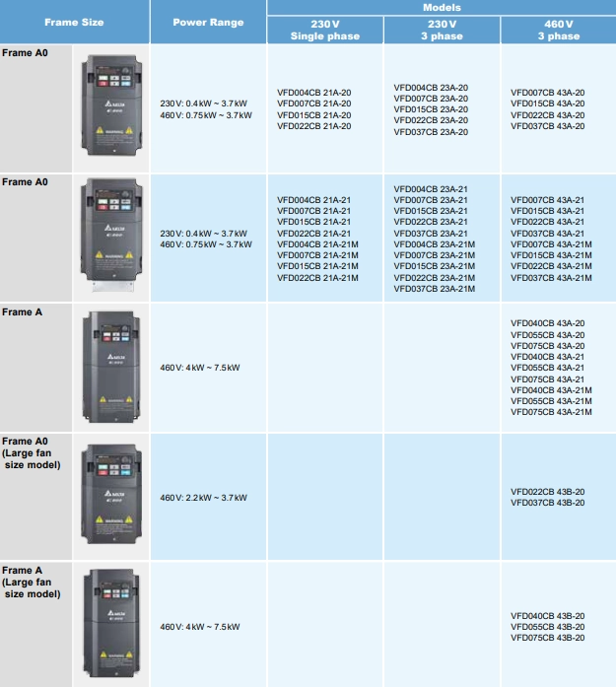Click the drive image in Frame A Large fan row
The height and width of the screenshot is (687, 616).
tap(111, 623)
